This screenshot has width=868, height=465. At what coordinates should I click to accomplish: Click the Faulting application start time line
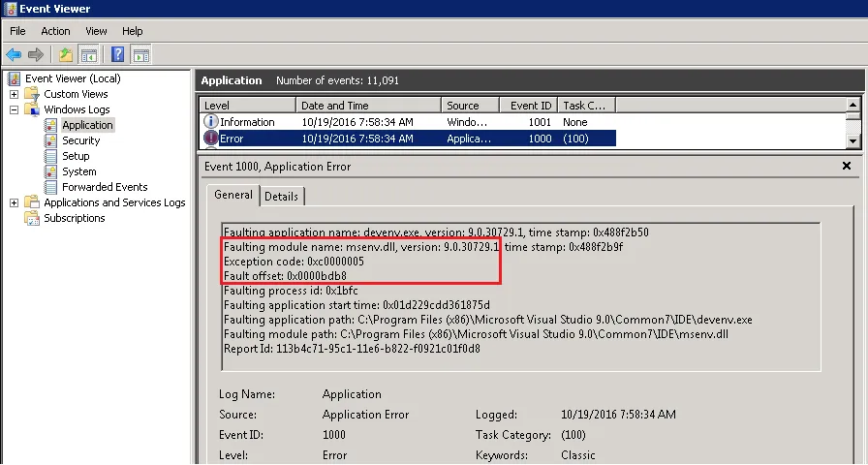point(356,305)
